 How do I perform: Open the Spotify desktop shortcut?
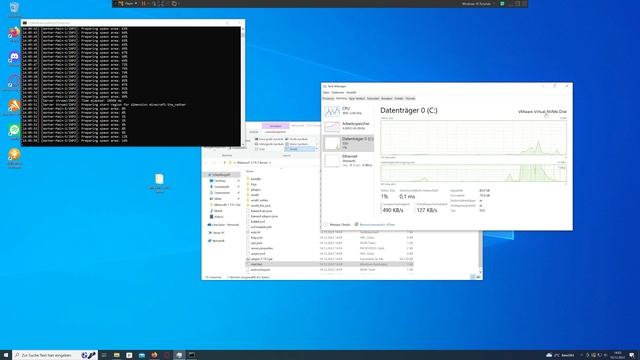[x=14, y=131]
